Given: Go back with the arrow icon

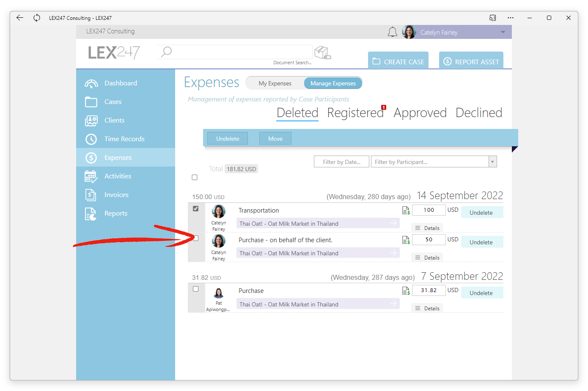Looking at the screenshot, I should click(19, 18).
